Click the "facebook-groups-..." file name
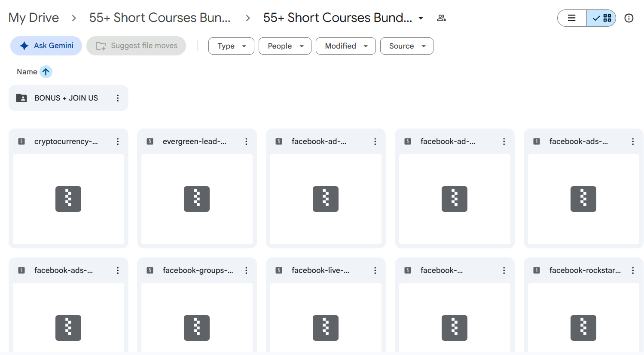The height and width of the screenshot is (355, 644). 198,270
